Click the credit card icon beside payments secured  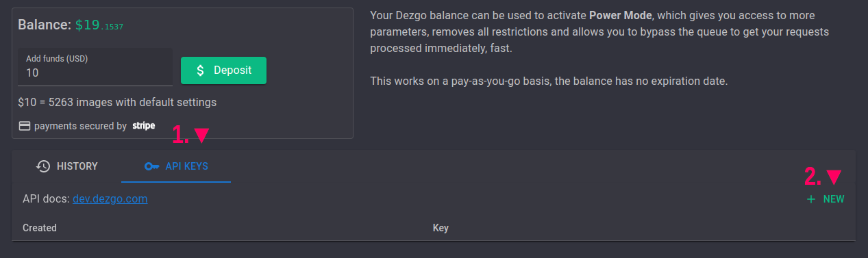coord(24,126)
